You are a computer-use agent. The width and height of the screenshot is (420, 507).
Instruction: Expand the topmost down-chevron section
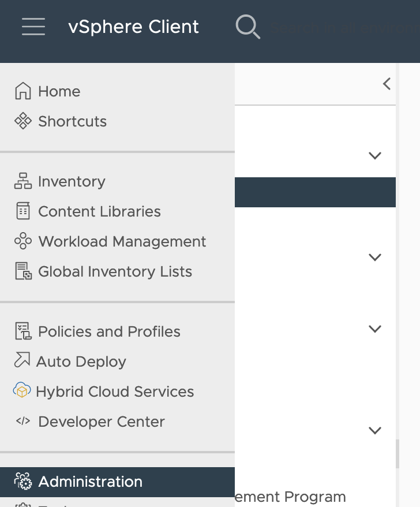point(375,155)
